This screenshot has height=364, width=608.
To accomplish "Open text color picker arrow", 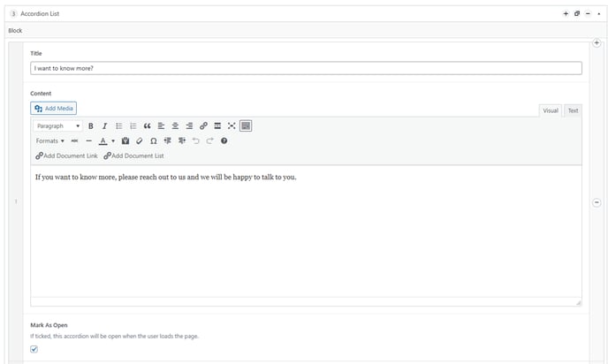I will pos(113,141).
